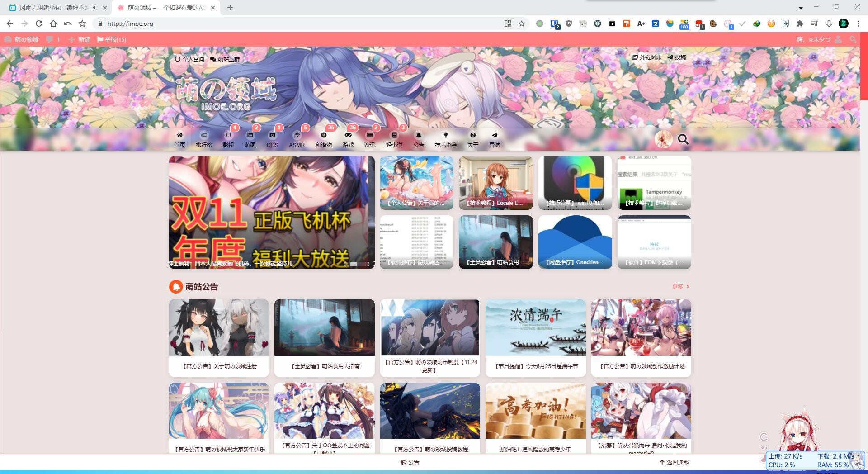Screen dimensions: 868x474
Task: Switch to the 风雨无阻睡小包 tab
Action: tap(53, 8)
